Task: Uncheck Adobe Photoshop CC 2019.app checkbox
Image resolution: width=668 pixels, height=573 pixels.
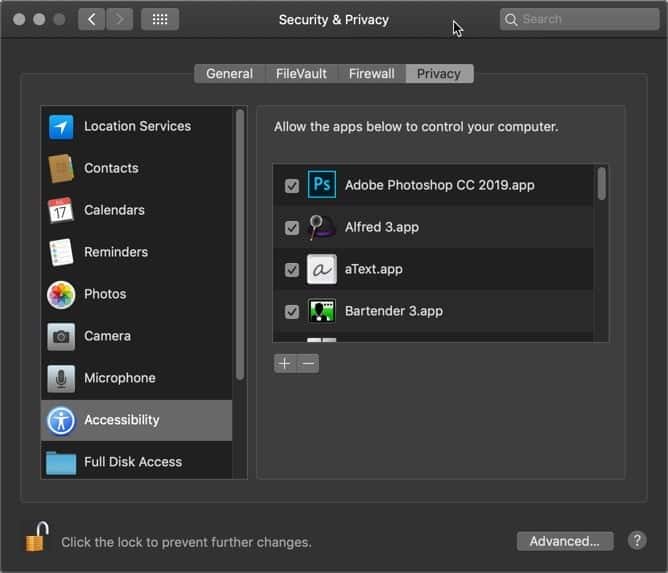Action: pyautogui.click(x=292, y=186)
